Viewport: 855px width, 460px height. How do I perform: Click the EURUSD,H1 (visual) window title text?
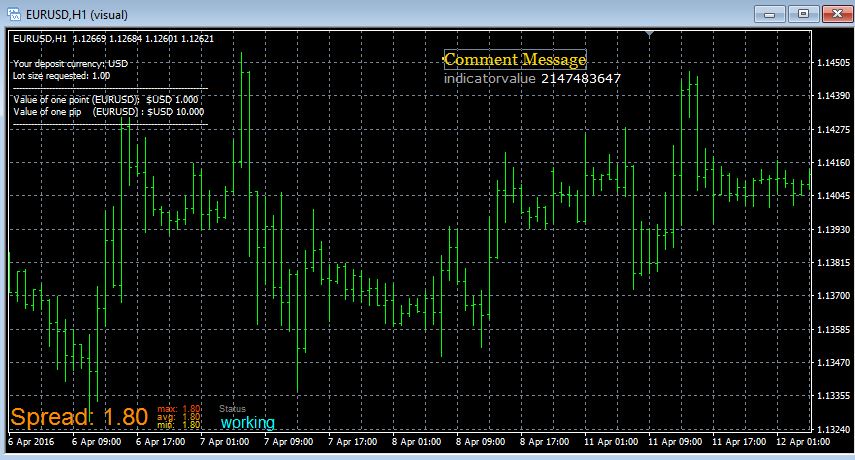[x=76, y=15]
